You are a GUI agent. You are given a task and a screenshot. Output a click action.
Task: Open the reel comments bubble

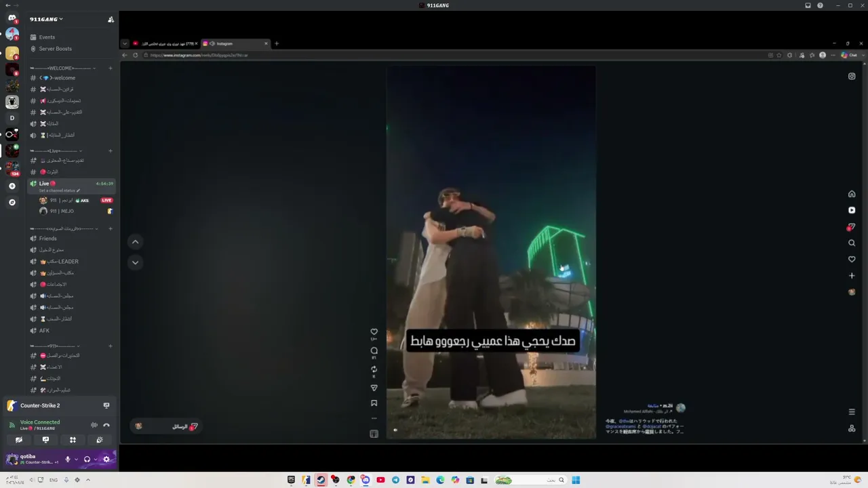click(374, 350)
